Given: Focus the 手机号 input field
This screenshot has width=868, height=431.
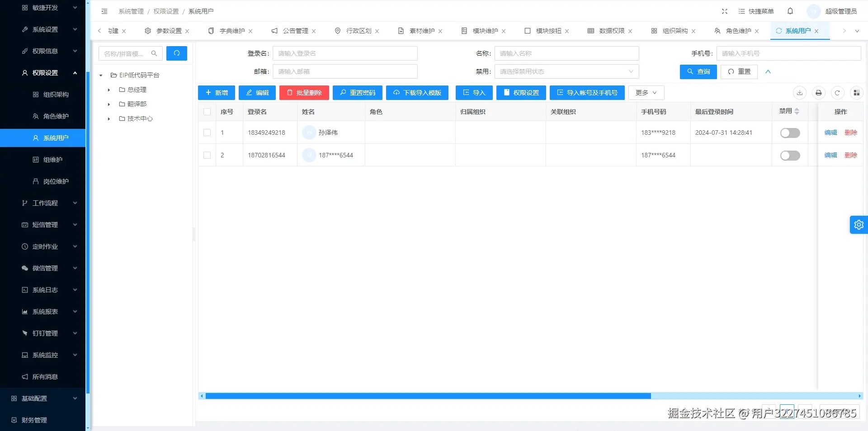Looking at the screenshot, I should [788, 53].
